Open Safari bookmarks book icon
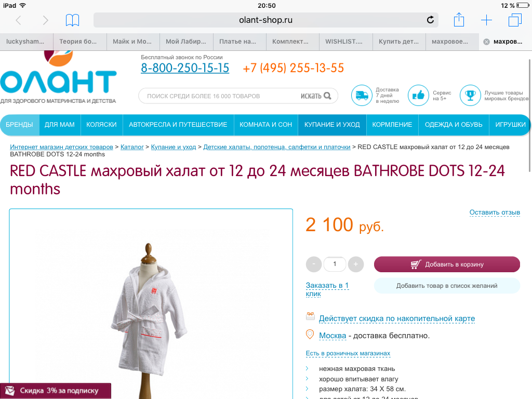Image resolution: width=532 pixels, height=399 pixels. pos(72,20)
